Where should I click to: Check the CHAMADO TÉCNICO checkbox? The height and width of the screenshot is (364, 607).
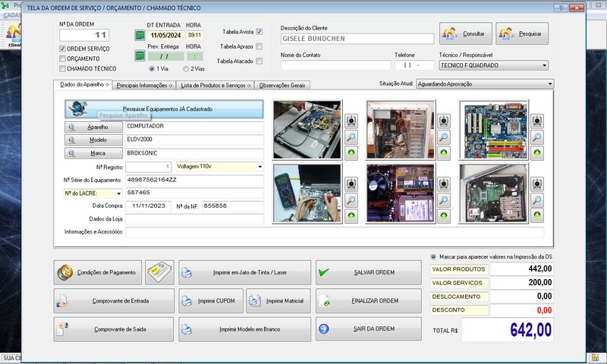click(x=62, y=68)
